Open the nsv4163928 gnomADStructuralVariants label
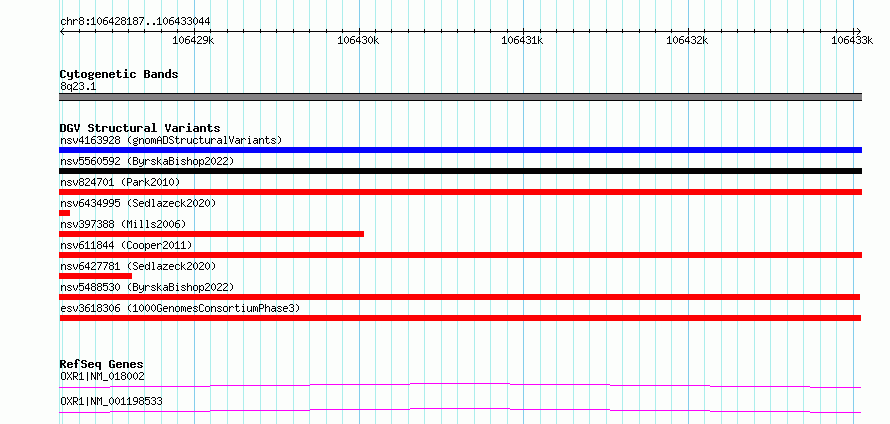Viewport: 890px width, 424px height. pyautogui.click(x=171, y=140)
